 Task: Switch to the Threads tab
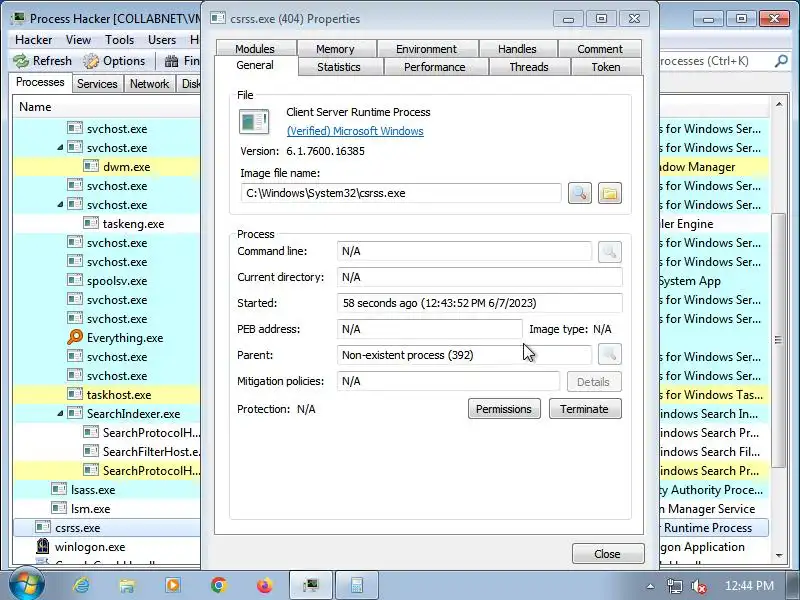[x=529, y=67]
